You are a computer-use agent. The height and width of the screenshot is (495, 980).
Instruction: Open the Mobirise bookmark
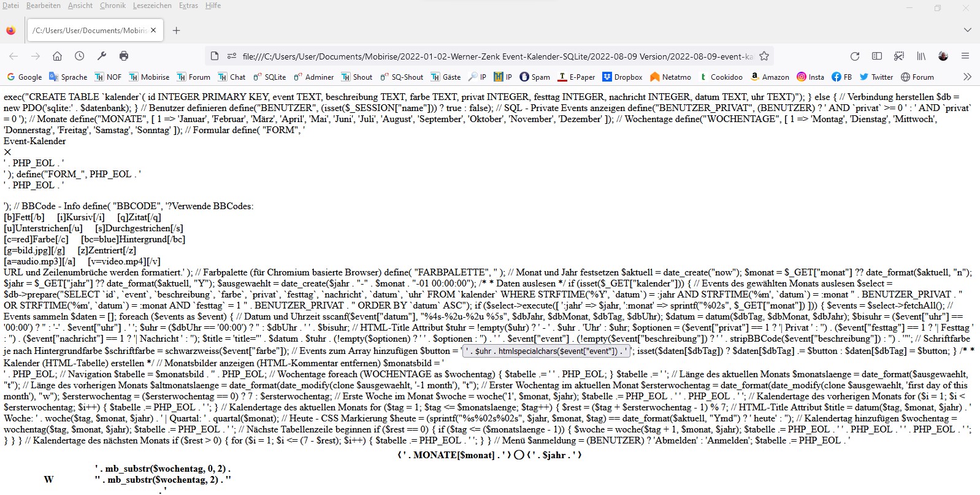149,77
